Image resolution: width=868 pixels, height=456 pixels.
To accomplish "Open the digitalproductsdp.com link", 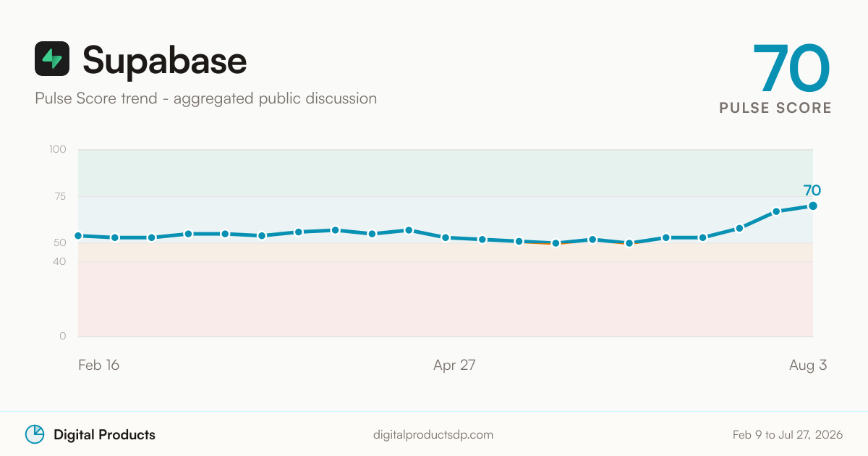I will pyautogui.click(x=433, y=435).
